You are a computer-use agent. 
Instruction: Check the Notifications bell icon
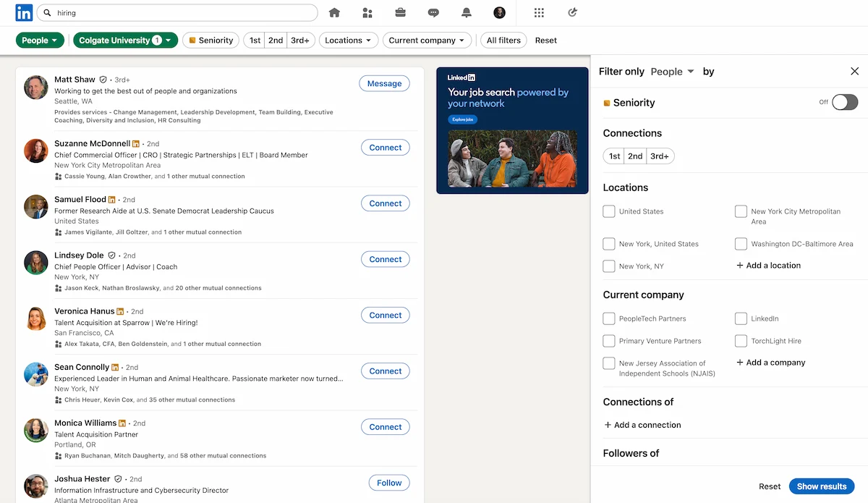click(x=467, y=12)
